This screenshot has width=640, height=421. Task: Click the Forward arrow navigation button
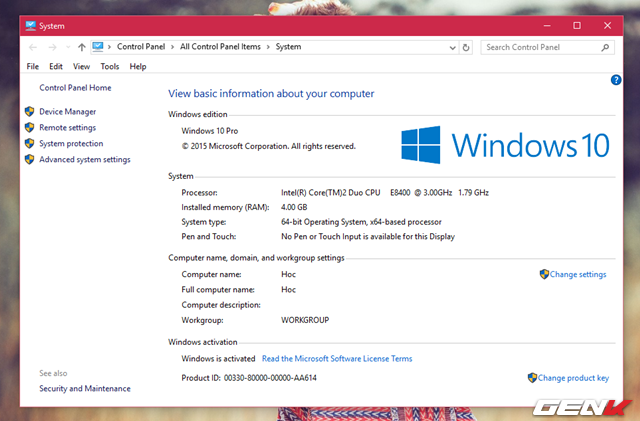coord(52,47)
